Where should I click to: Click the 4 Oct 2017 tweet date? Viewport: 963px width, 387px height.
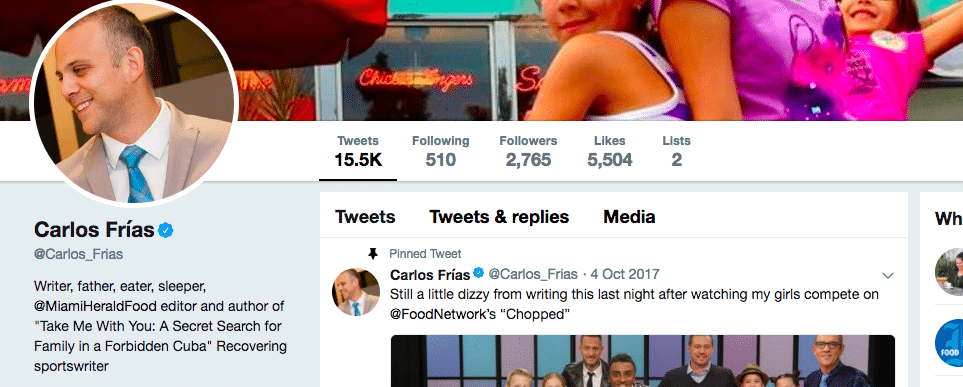(625, 274)
